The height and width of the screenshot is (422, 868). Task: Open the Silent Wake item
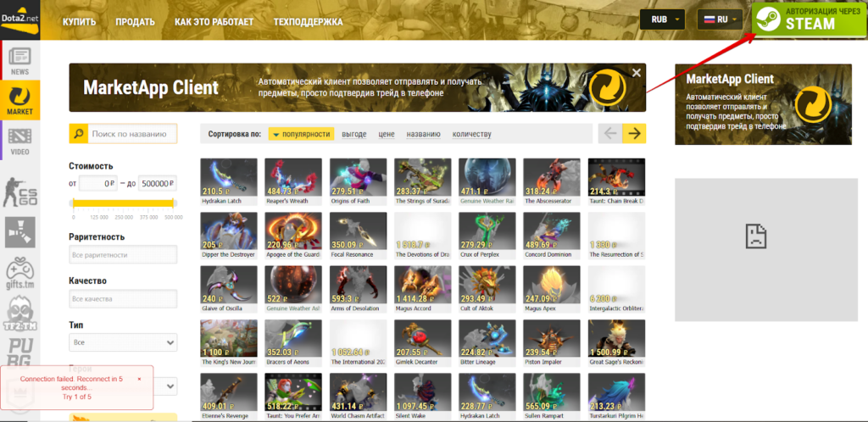click(x=423, y=397)
